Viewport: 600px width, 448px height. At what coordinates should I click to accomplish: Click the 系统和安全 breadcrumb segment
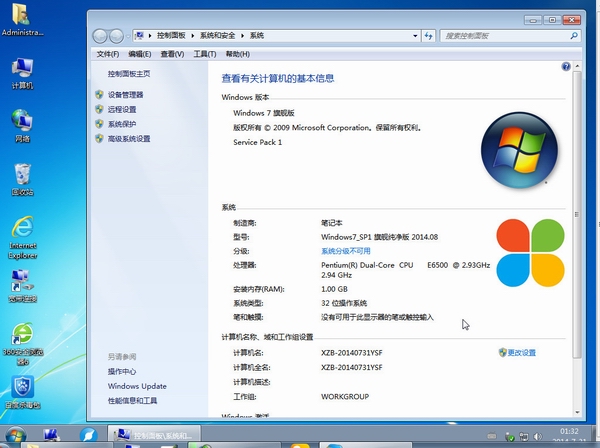(217, 36)
